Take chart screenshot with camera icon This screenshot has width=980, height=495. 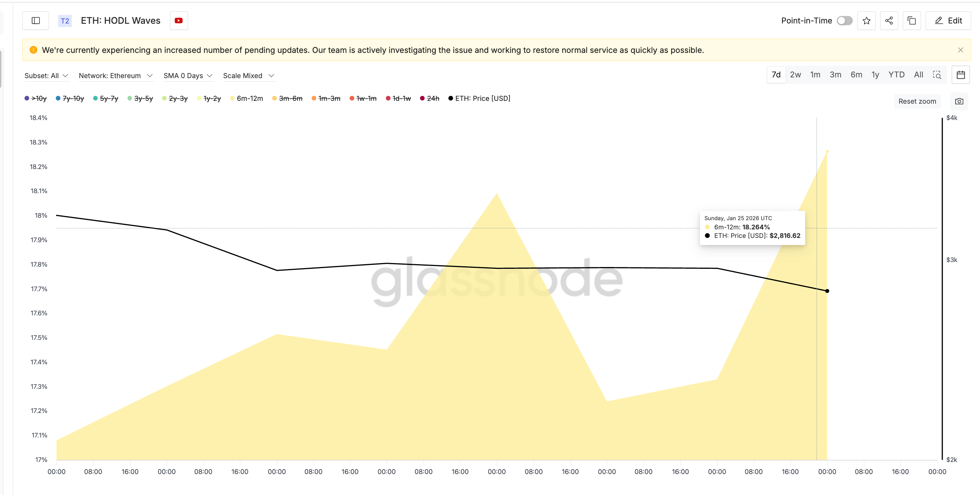[959, 101]
